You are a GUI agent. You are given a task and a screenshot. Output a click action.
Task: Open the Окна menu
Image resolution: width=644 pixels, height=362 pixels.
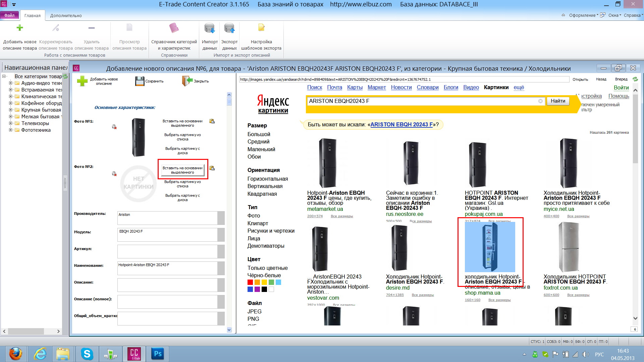point(615,15)
